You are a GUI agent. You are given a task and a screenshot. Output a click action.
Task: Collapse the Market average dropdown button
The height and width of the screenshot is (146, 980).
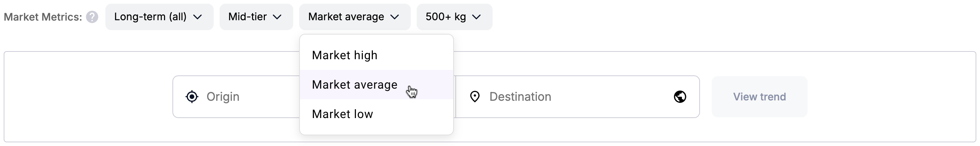coord(354,17)
